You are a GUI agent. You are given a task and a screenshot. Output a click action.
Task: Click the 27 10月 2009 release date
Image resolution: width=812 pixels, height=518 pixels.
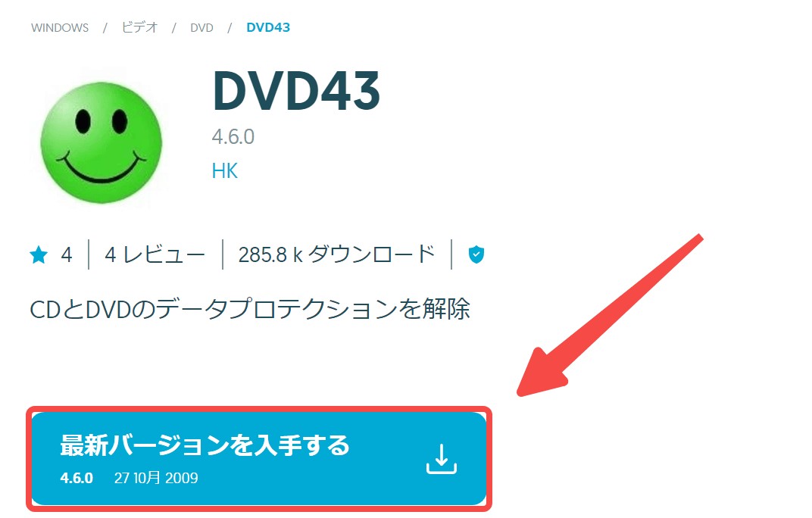156,478
